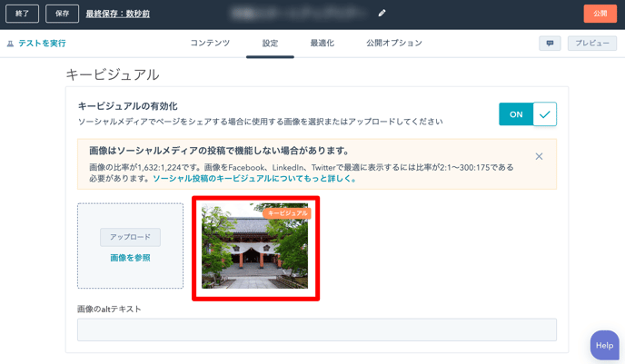This screenshot has width=625, height=364.
Task: Click the orange 公開 button
Action: coord(600,14)
